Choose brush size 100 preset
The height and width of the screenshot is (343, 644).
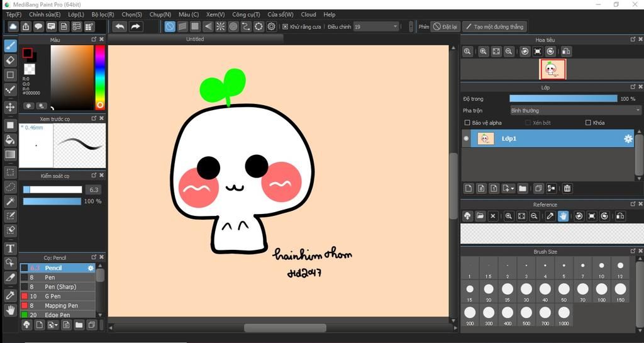pyautogui.click(x=601, y=292)
